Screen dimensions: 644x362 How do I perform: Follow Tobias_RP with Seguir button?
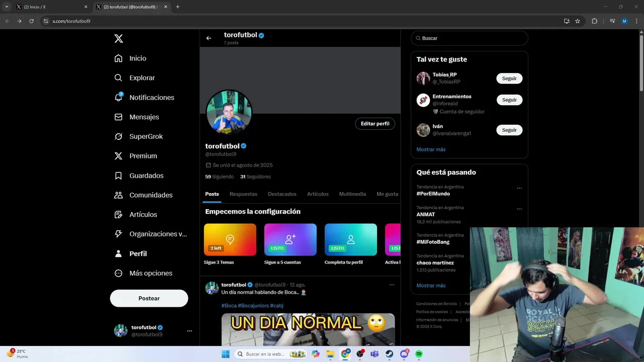[510, 78]
